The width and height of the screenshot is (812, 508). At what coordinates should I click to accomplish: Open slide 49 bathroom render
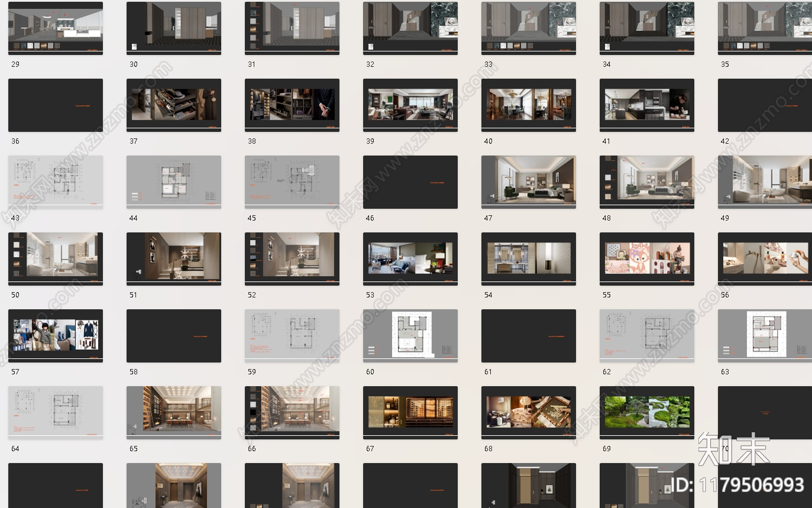click(765, 182)
